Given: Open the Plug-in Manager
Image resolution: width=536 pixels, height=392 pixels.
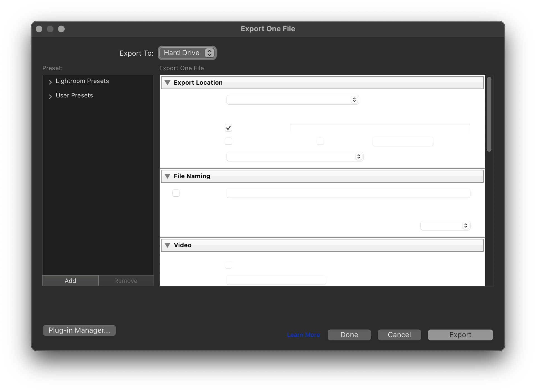Looking at the screenshot, I should 79,330.
